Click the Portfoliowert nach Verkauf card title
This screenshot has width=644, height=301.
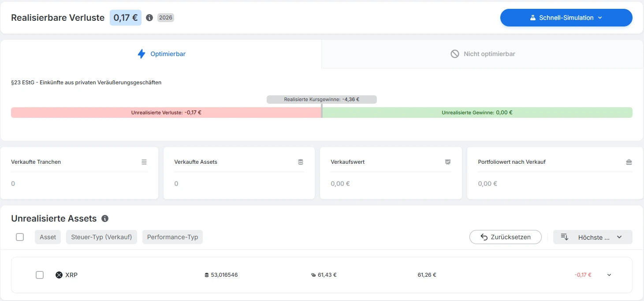[x=512, y=162]
